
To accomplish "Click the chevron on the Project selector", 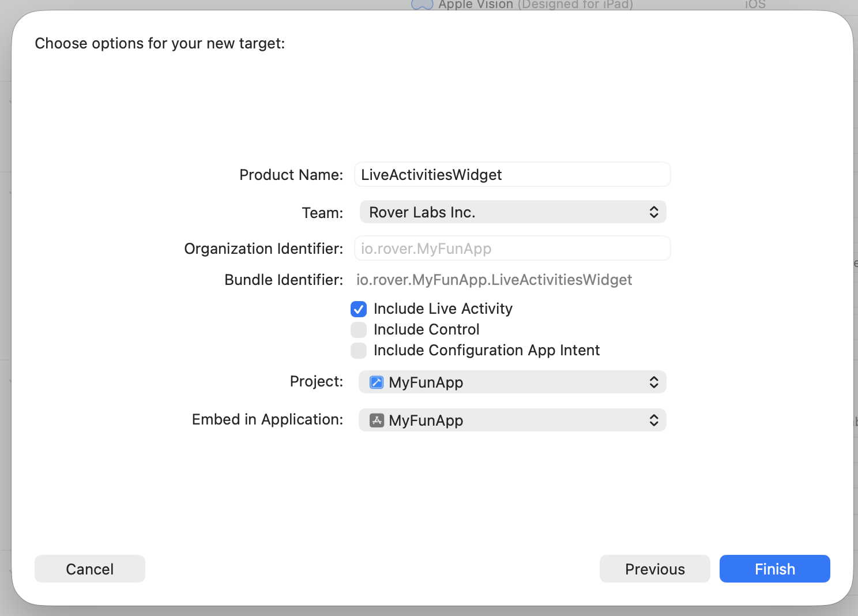I will point(654,382).
